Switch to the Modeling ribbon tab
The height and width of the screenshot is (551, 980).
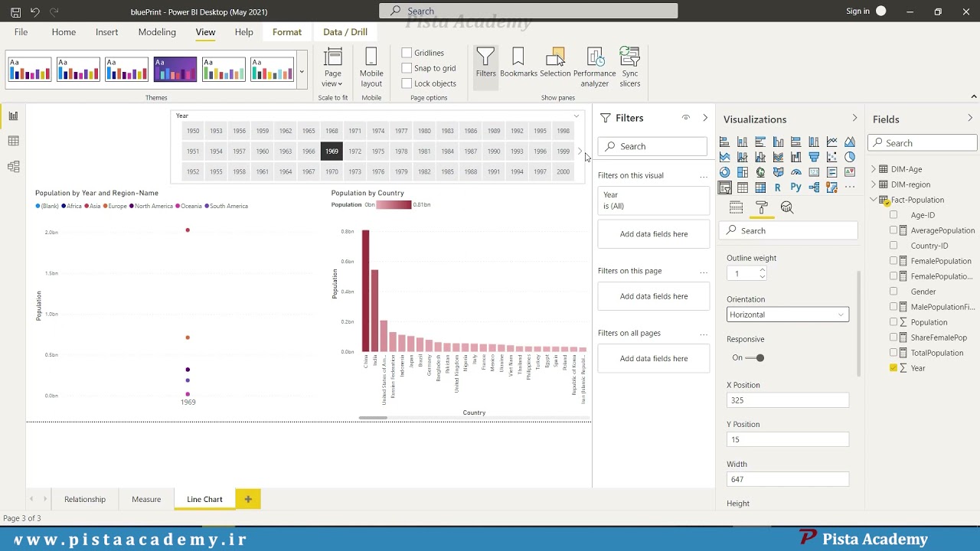pyautogui.click(x=157, y=32)
